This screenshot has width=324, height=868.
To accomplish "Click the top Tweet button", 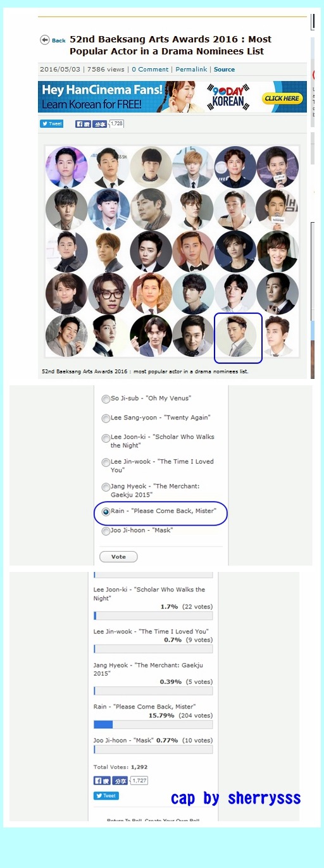I will [x=52, y=124].
